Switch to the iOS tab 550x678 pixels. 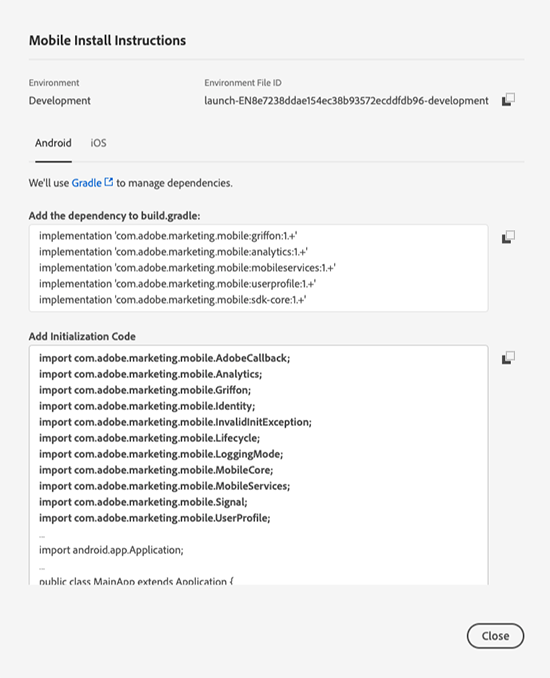[x=98, y=143]
